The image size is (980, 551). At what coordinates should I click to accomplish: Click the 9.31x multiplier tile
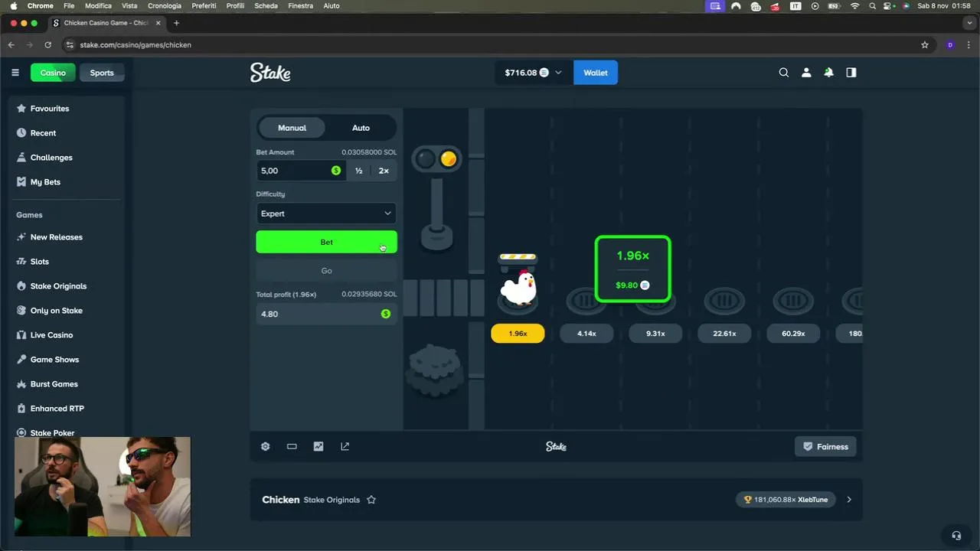click(x=655, y=334)
